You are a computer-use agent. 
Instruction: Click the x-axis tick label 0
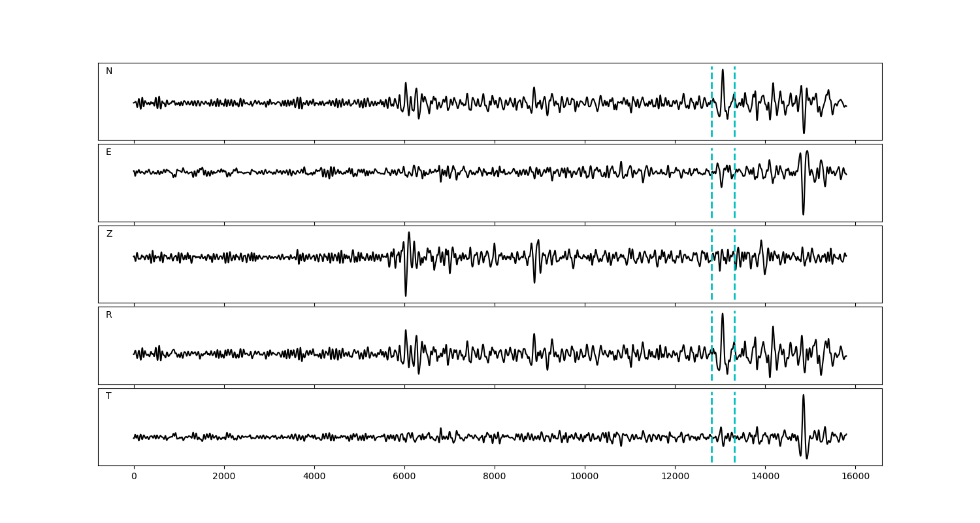pos(134,477)
